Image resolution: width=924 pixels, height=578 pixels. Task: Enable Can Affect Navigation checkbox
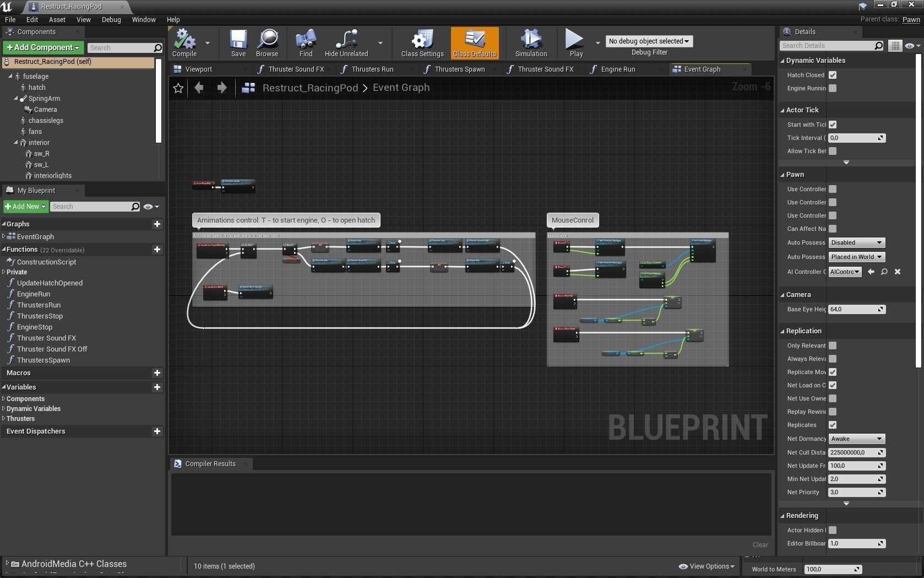click(833, 229)
